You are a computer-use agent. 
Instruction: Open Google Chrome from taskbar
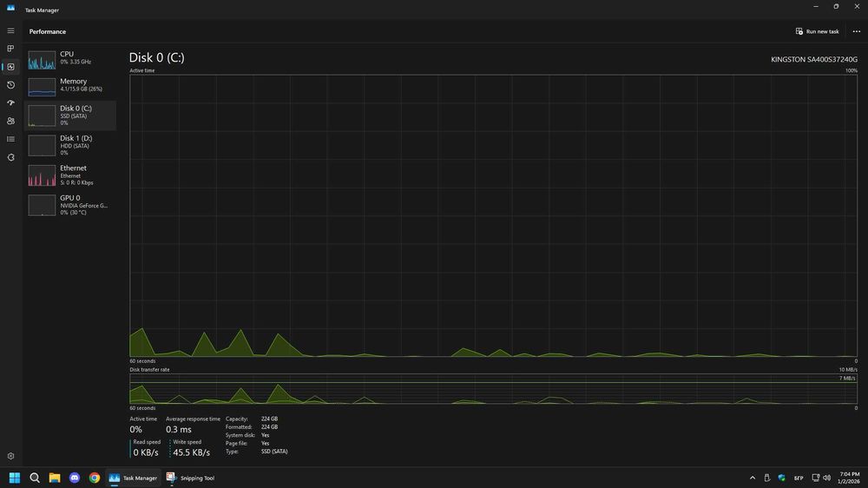95,478
